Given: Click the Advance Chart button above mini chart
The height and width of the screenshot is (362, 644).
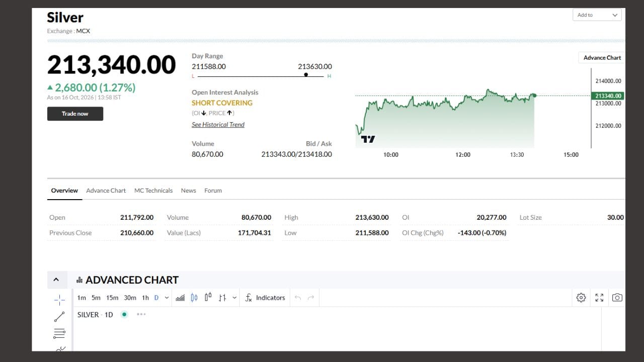Looking at the screenshot, I should 602,58.
